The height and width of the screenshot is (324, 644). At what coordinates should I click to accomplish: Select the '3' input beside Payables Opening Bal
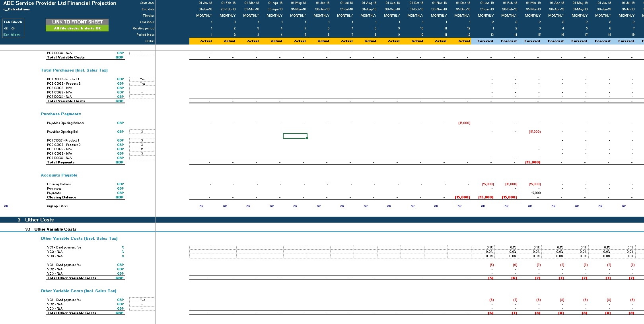tap(142, 132)
